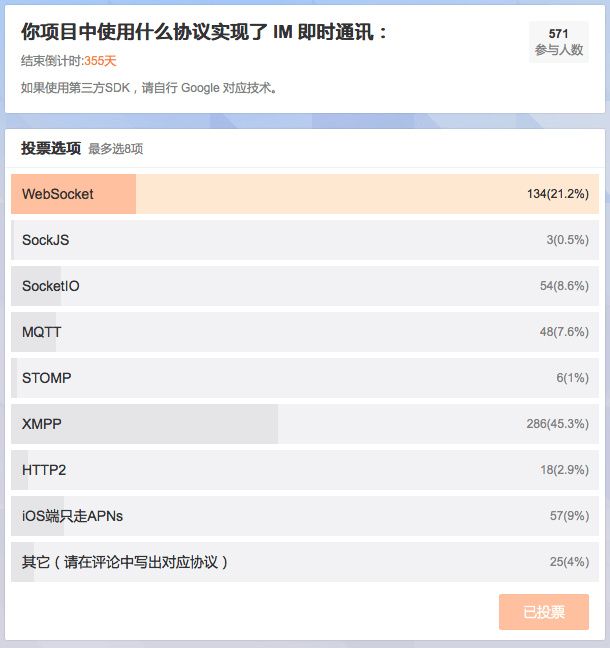Click the XMPP gray progress bar fill
The width and height of the screenshot is (610, 648).
point(145,424)
